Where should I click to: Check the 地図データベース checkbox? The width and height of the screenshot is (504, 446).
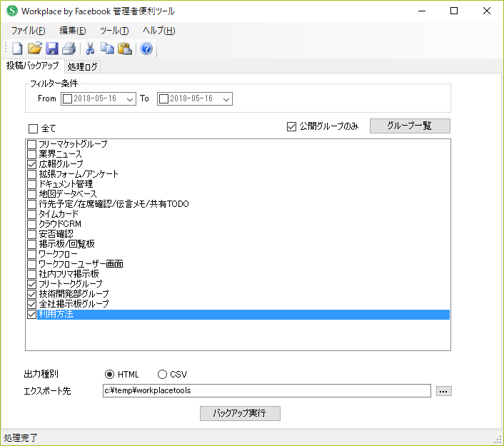31,194
